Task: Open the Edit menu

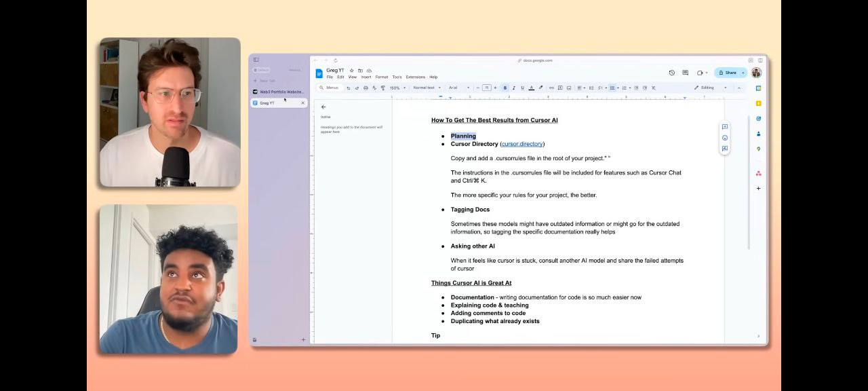Action: pos(340,77)
